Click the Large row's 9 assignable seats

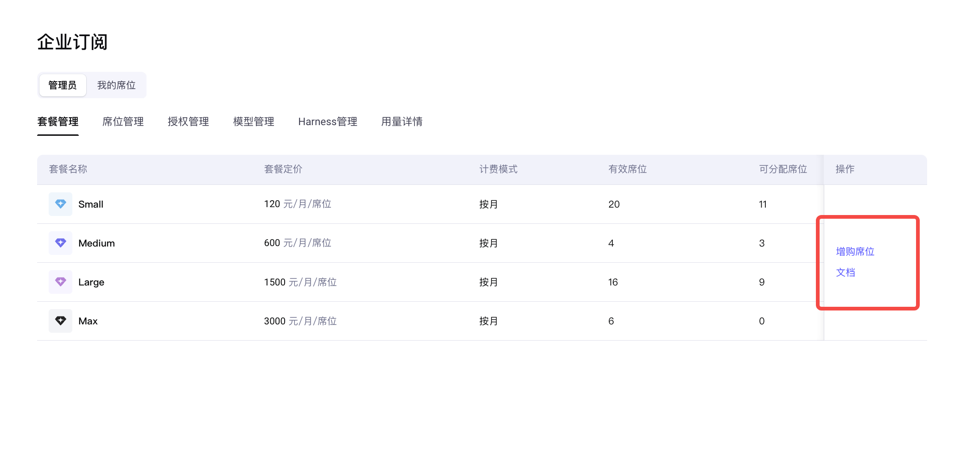(x=762, y=282)
